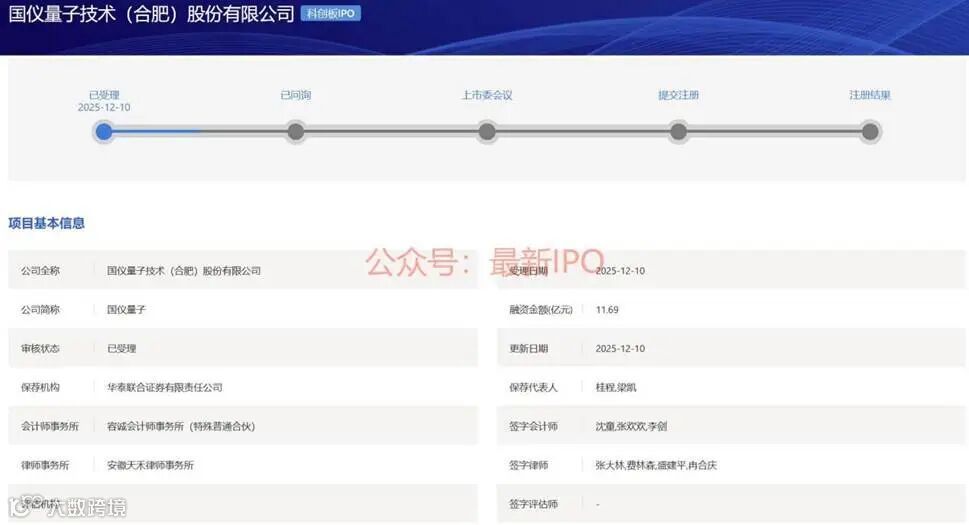
Task: Click the 2025-12-10 date under 已受理
Action: point(104,107)
